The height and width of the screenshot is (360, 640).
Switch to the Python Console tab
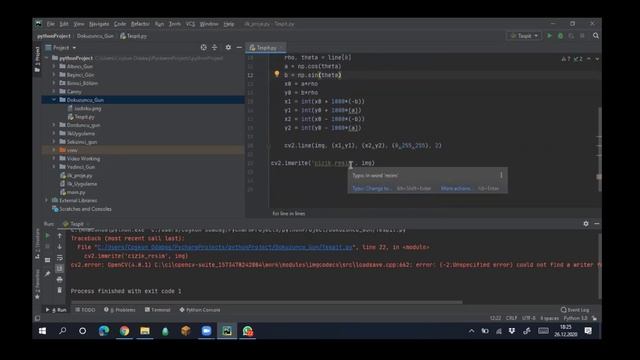pyautogui.click(x=200, y=310)
